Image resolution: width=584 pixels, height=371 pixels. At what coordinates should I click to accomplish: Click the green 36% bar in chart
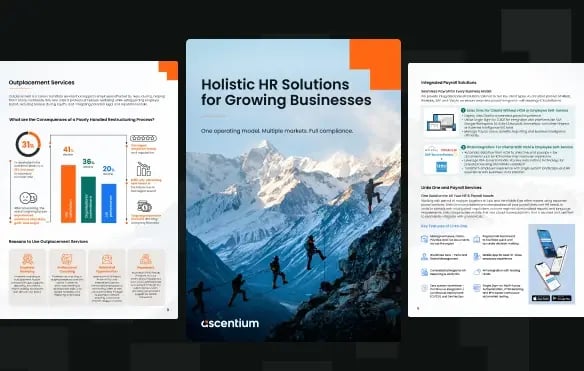(88, 200)
